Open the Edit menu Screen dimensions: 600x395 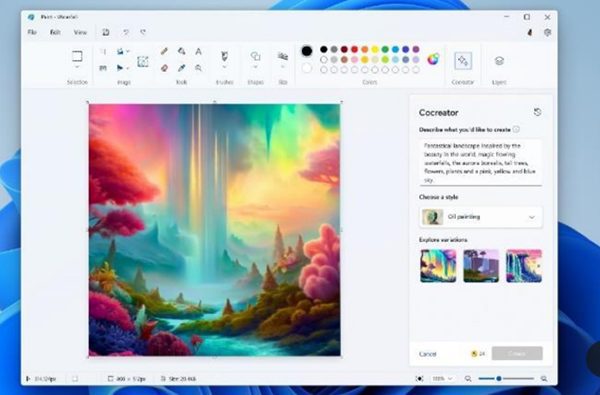[x=55, y=32]
